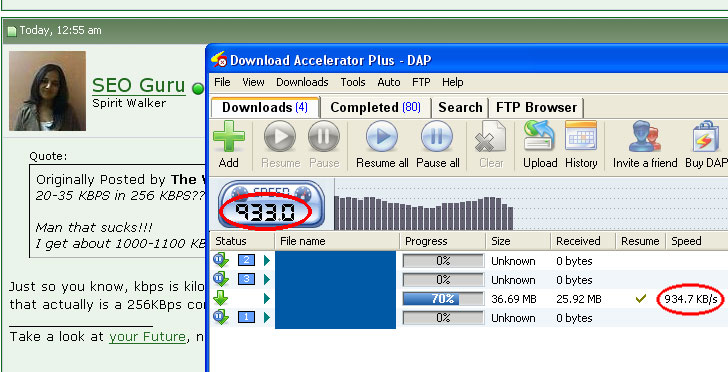This screenshot has height=372, width=728.
Task: Select the Downloads (4) tab
Action: tap(265, 107)
